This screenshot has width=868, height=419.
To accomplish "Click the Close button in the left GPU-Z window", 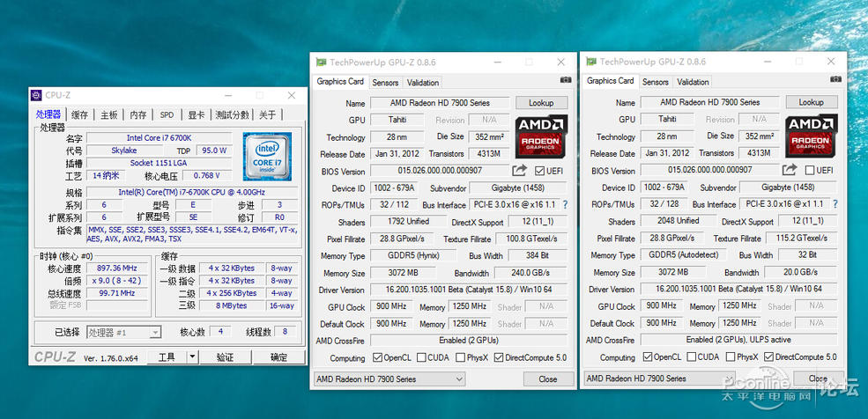I will pyautogui.click(x=548, y=379).
